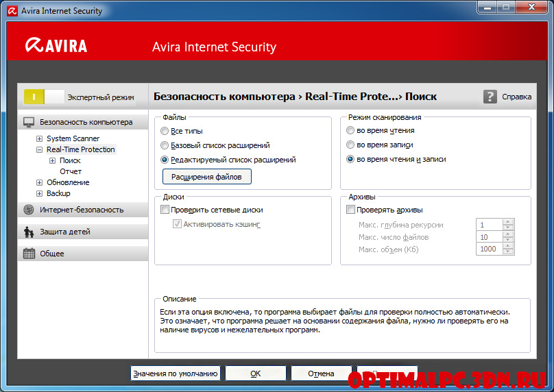
Task: Select Поиск in the settings tree
Action: pyautogui.click(x=70, y=160)
